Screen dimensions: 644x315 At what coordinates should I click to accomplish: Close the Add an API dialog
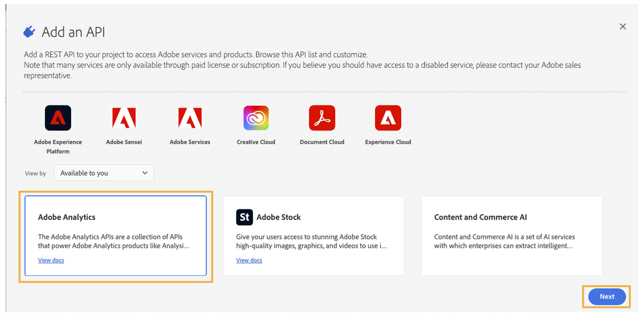point(623,26)
